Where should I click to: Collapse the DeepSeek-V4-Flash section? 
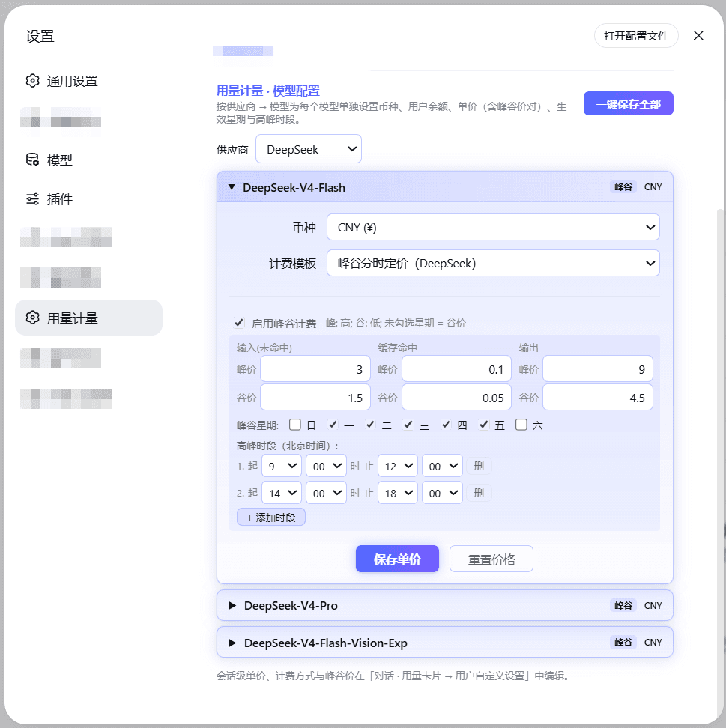(x=444, y=187)
